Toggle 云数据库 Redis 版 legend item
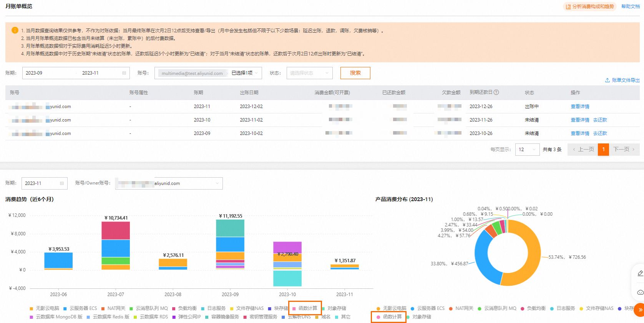644x323 pixels. pos(108,317)
